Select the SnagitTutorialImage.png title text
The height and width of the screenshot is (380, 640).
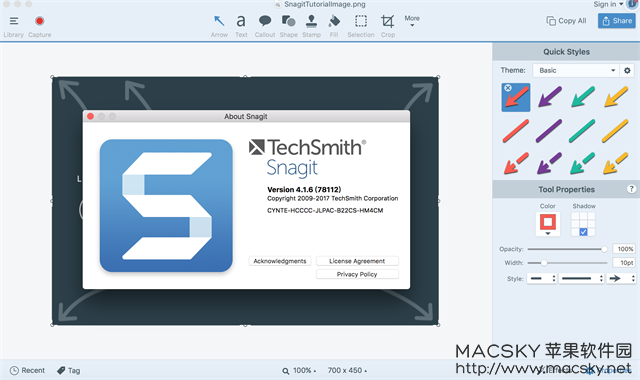324,4
